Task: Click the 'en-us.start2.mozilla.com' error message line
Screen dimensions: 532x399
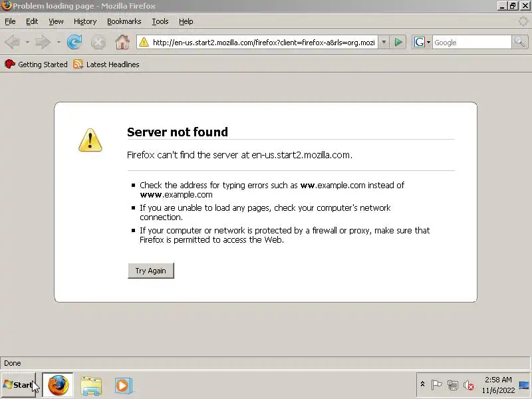Action: tap(239, 155)
